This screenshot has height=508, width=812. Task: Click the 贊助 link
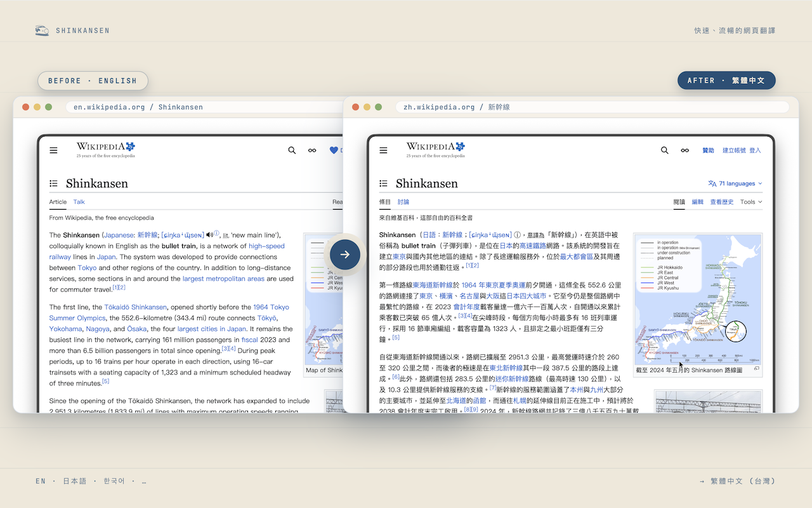pyautogui.click(x=708, y=150)
